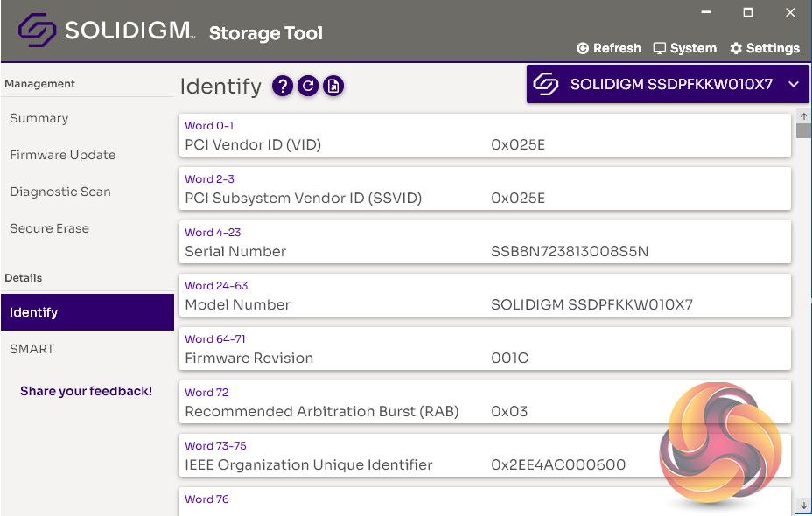812x516 pixels.
Task: Expand the drive selector chevron
Action: click(x=794, y=85)
